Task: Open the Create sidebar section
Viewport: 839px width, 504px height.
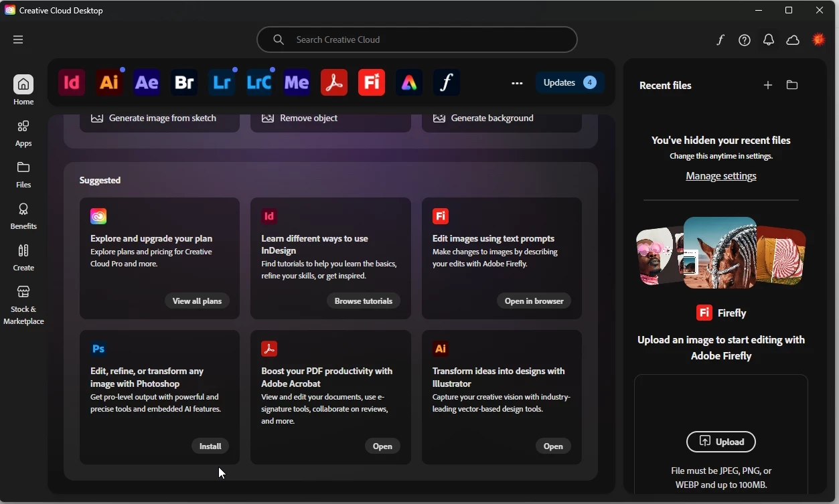Action: 23,257
